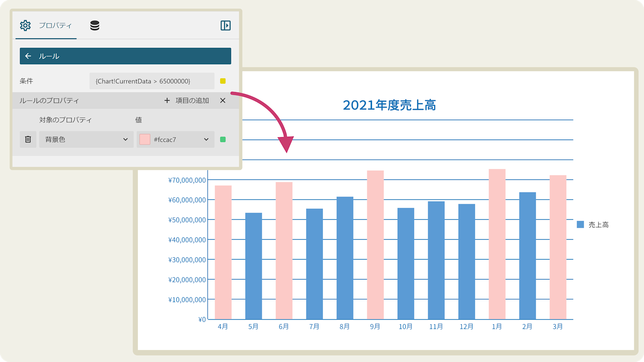Click the green square beside color value

click(223, 139)
